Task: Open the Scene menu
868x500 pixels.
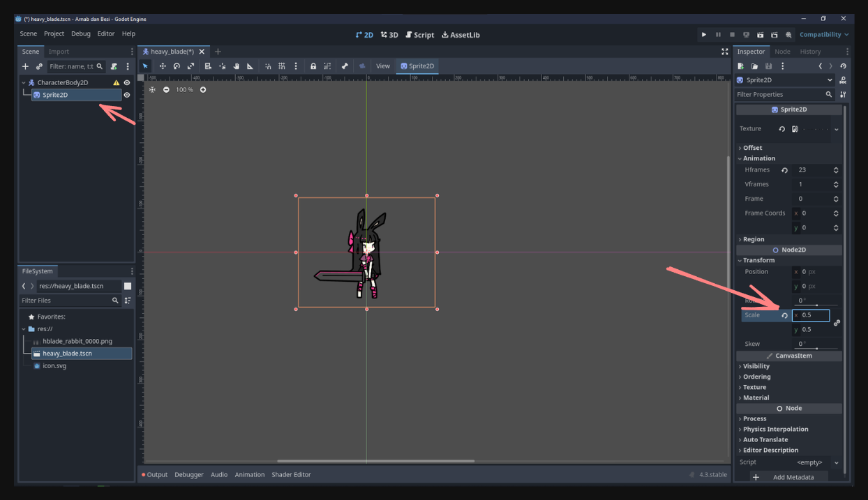Action: click(29, 33)
